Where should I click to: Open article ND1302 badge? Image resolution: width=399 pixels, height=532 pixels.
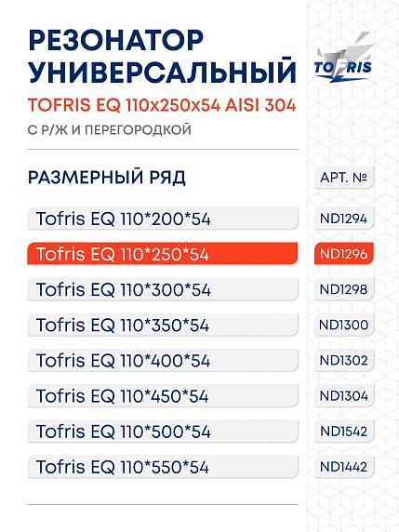tap(344, 360)
